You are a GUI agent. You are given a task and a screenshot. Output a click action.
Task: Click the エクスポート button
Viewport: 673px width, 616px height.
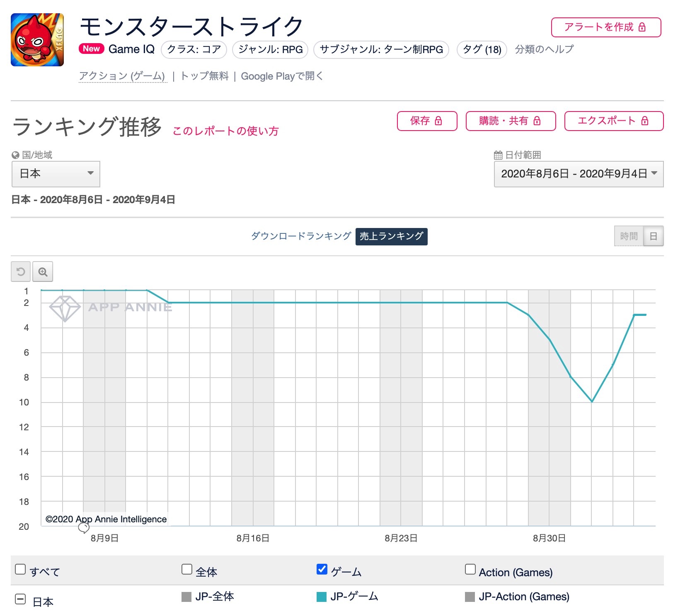click(614, 121)
